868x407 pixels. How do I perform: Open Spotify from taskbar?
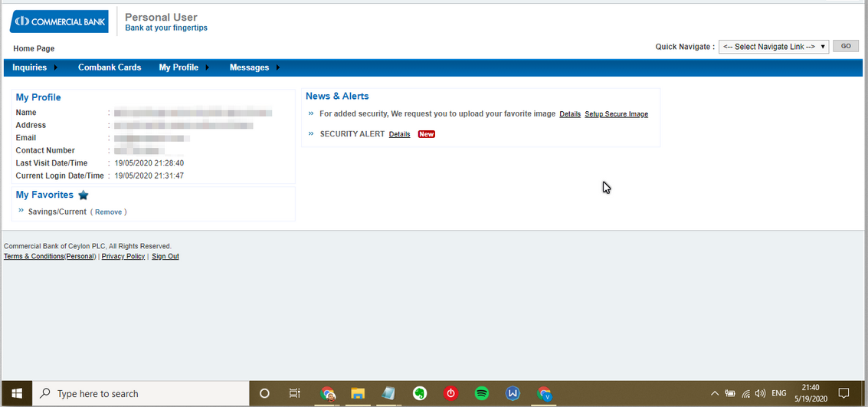coord(482,394)
